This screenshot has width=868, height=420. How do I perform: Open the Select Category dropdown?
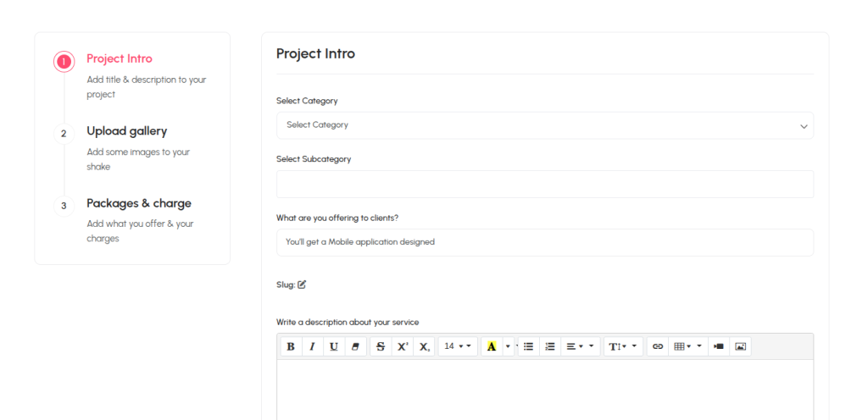[x=544, y=125]
